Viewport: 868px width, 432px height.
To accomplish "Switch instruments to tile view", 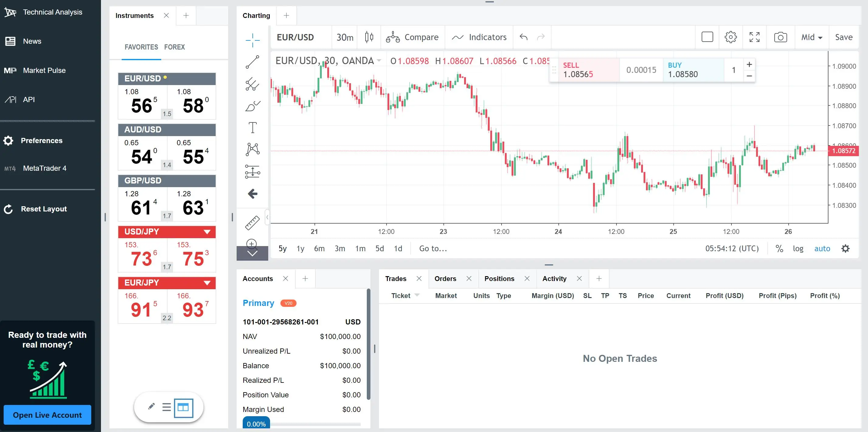I will [x=183, y=407].
